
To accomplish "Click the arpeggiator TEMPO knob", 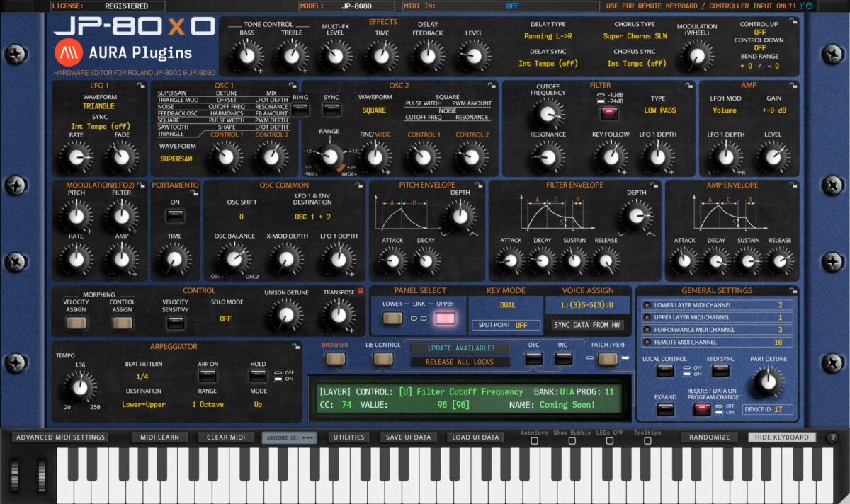I will click(x=79, y=386).
